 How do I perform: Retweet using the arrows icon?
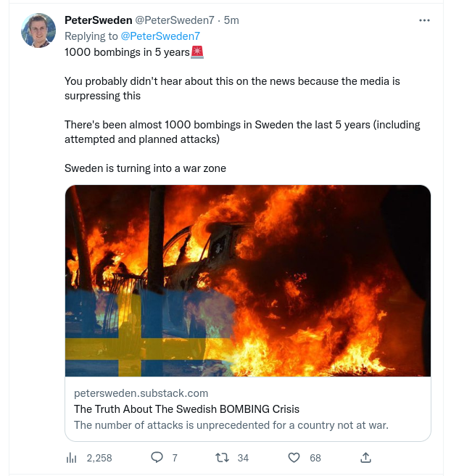coord(223,458)
